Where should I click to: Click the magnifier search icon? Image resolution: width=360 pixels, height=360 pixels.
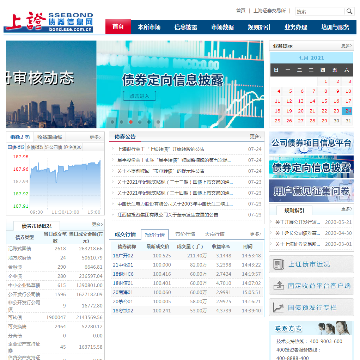(x=349, y=11)
